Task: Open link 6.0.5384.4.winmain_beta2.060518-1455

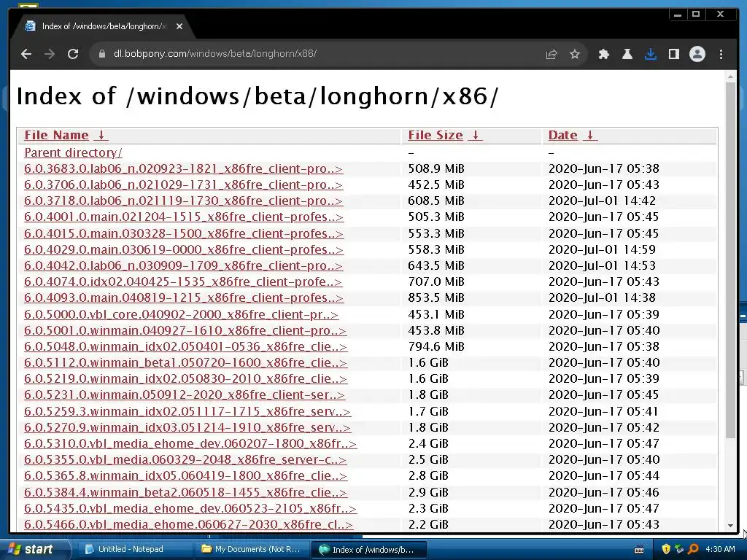Action: point(186,492)
